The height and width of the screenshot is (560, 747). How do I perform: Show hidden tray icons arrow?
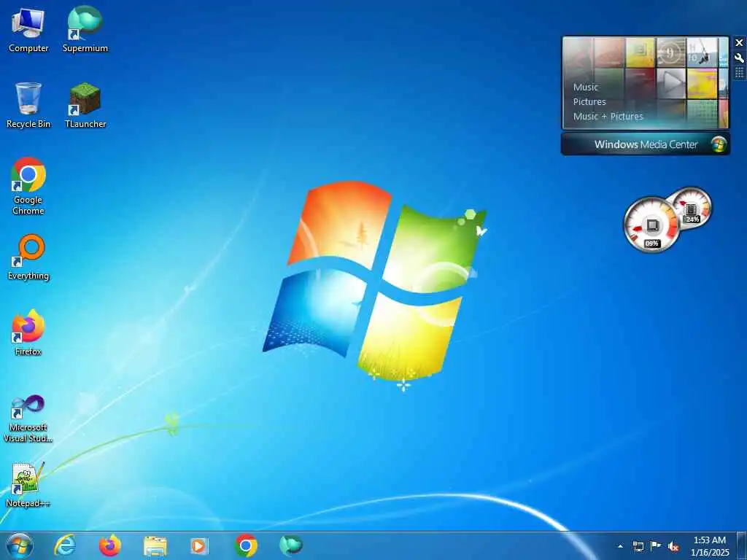point(620,546)
